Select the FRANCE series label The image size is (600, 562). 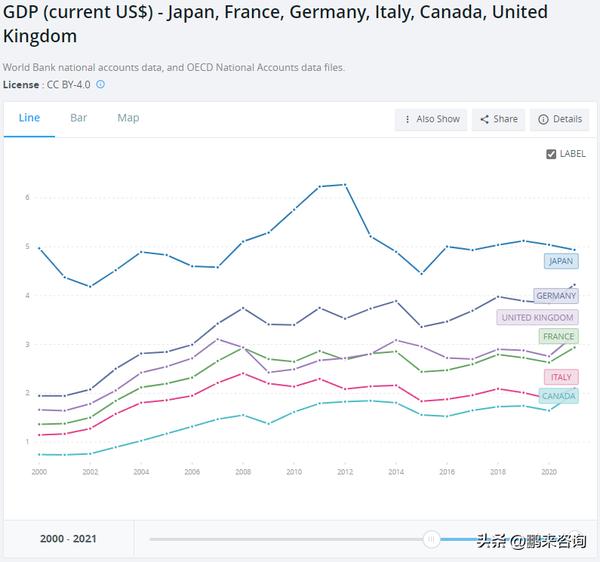(x=558, y=336)
